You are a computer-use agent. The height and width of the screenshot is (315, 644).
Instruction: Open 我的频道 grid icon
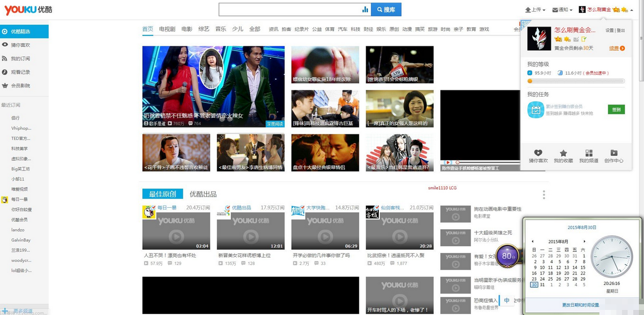[x=589, y=153]
